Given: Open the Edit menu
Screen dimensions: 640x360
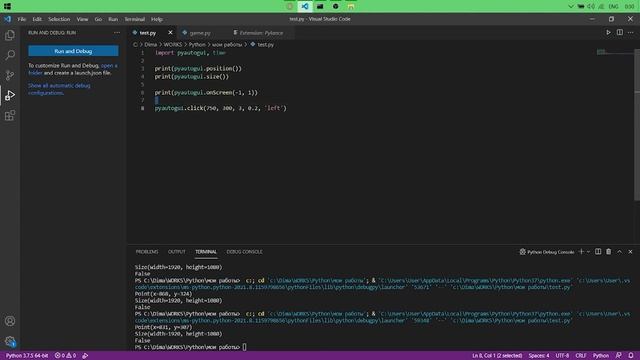Looking at the screenshot, I should [37, 19].
